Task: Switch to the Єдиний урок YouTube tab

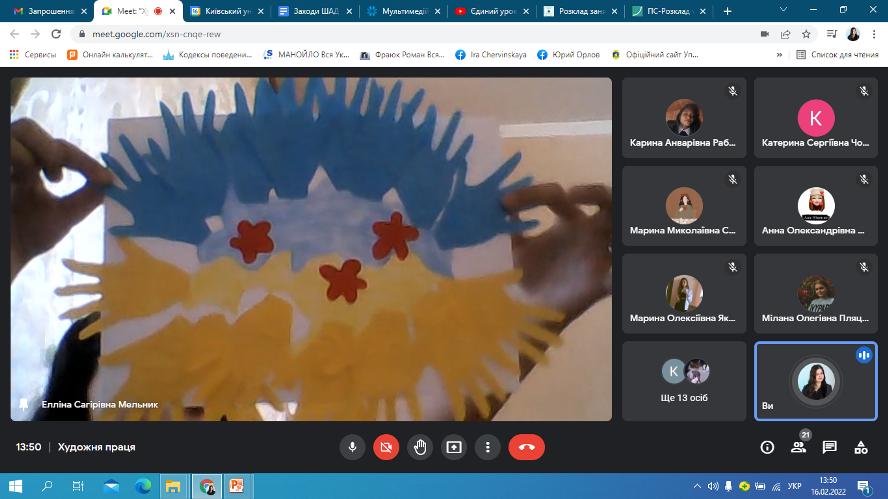Action: pos(492,11)
